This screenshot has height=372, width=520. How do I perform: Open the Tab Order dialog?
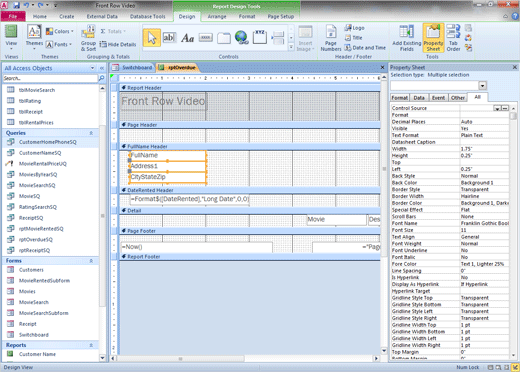click(453, 38)
